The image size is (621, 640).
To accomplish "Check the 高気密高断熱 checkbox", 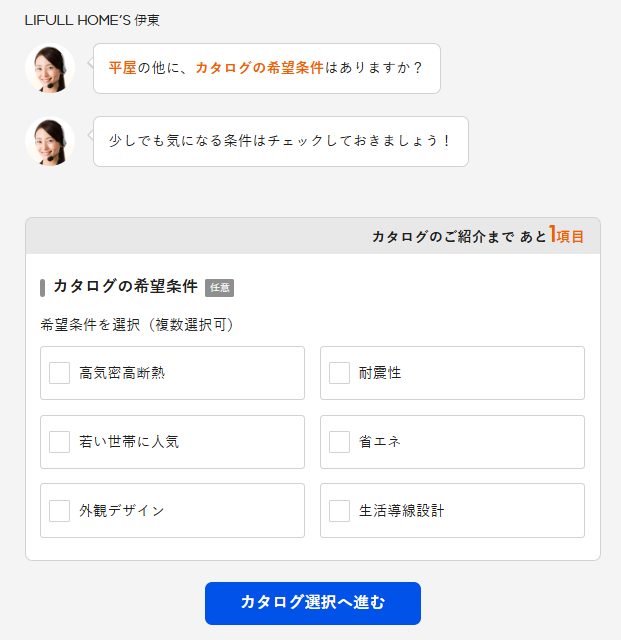I will tap(59, 373).
